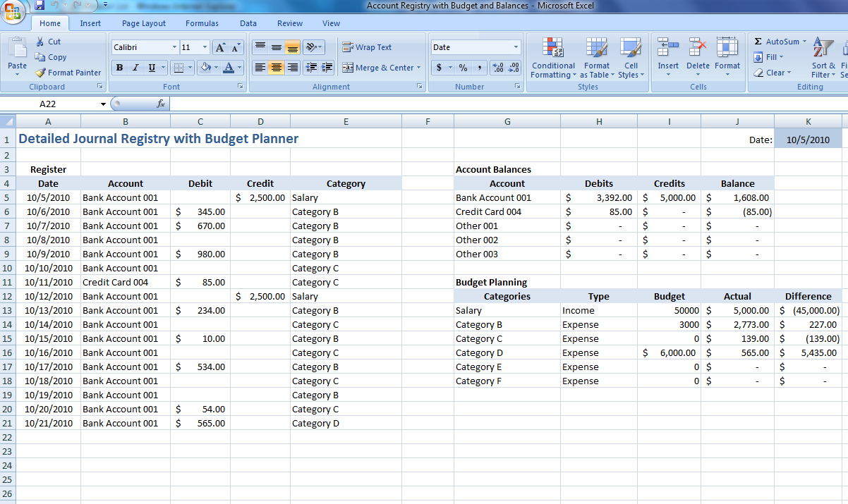Switch to the Formulas tab
This screenshot has height=504, width=848.
202,23
